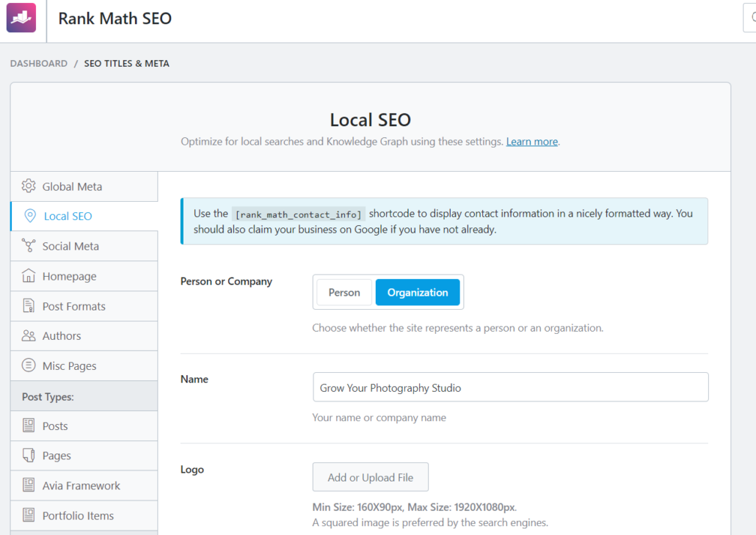Click the Misc Pages circle icon
The height and width of the screenshot is (535, 756).
29,365
